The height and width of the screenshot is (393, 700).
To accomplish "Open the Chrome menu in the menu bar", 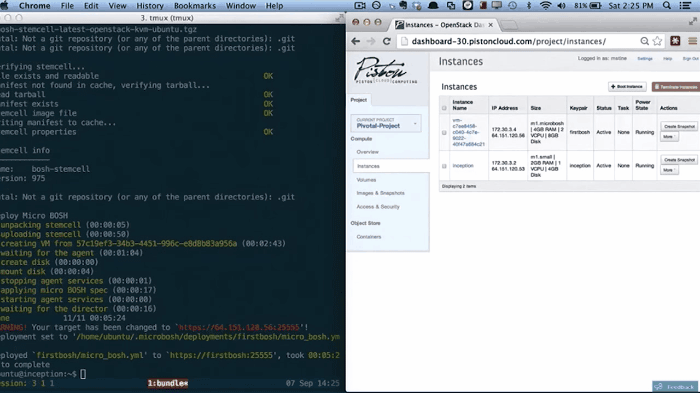I will coord(34,6).
